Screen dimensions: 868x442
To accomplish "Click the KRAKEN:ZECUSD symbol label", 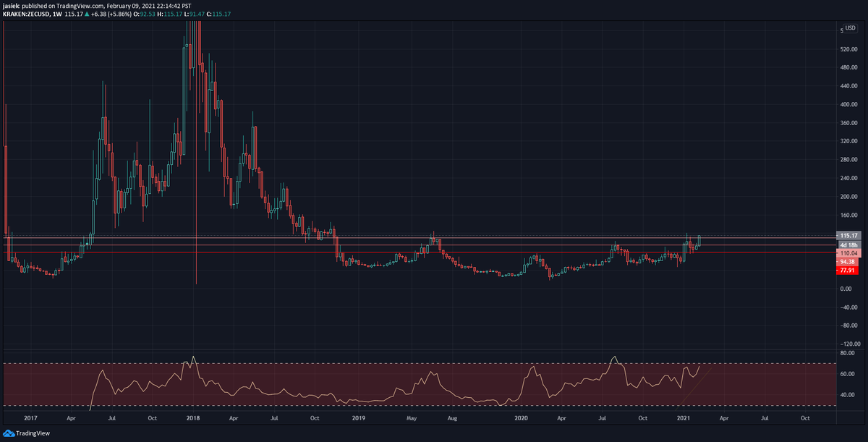I will [27, 13].
